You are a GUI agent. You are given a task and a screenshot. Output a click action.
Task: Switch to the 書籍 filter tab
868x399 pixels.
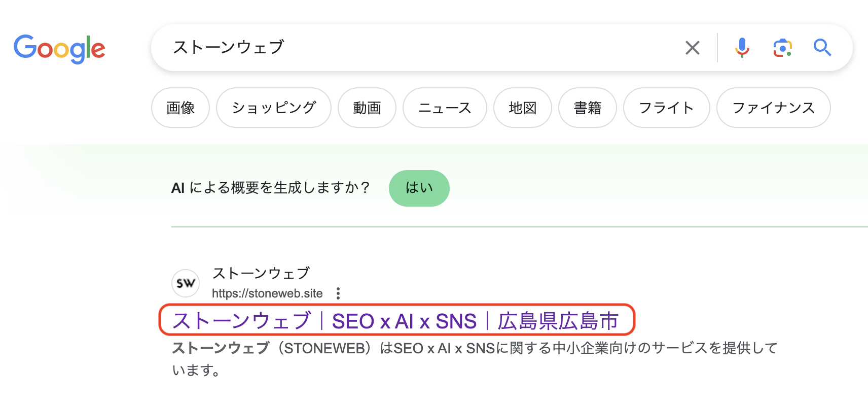point(588,108)
